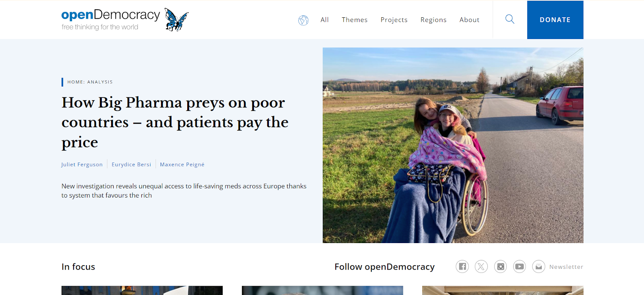
Task: View author Juliet Ferguson's page
Action: coord(82,164)
